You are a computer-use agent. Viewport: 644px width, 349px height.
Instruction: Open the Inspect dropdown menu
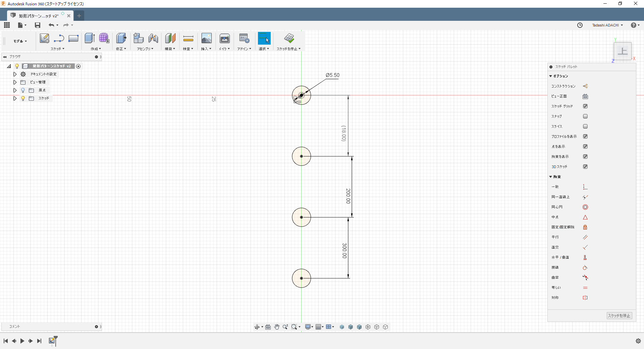pos(188,49)
